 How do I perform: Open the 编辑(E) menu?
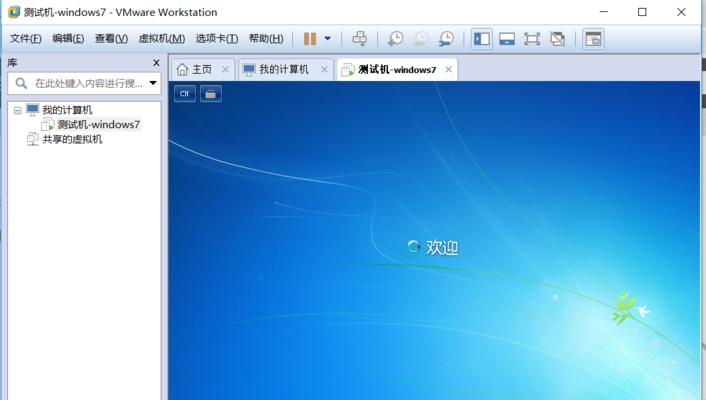[68, 39]
